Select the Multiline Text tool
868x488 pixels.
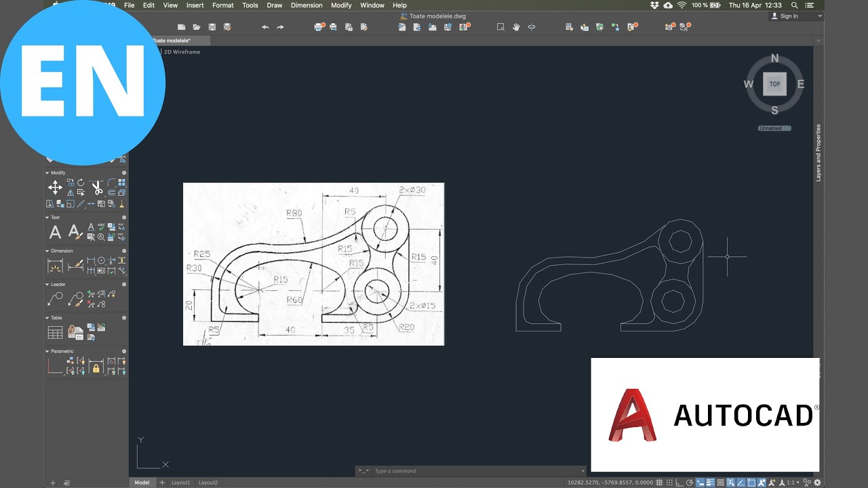click(56, 232)
